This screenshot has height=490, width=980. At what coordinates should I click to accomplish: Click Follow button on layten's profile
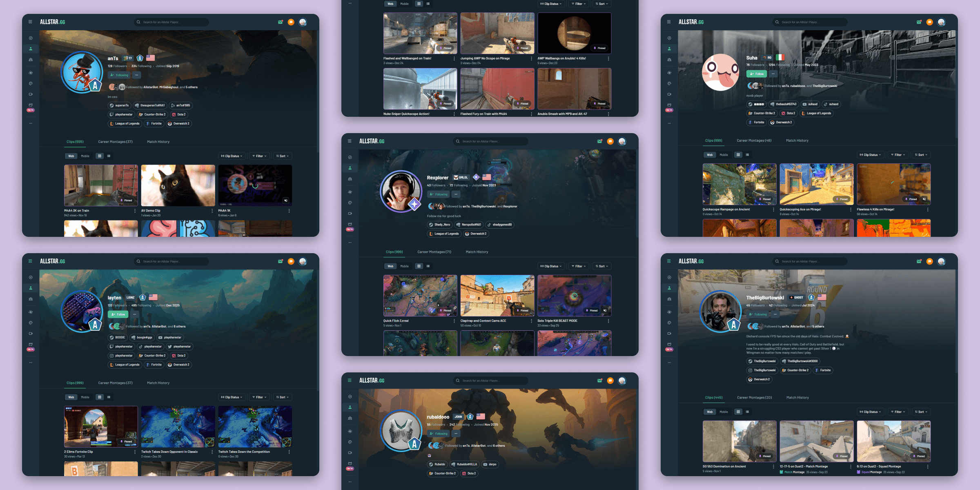118,314
